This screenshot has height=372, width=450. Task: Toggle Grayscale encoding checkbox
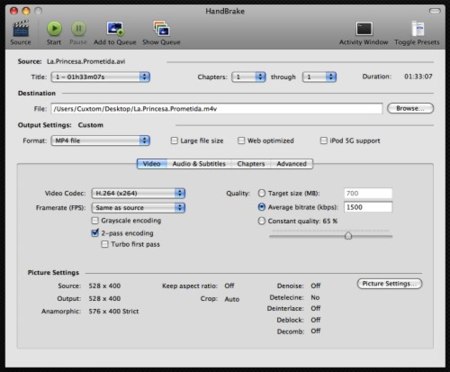click(x=95, y=220)
